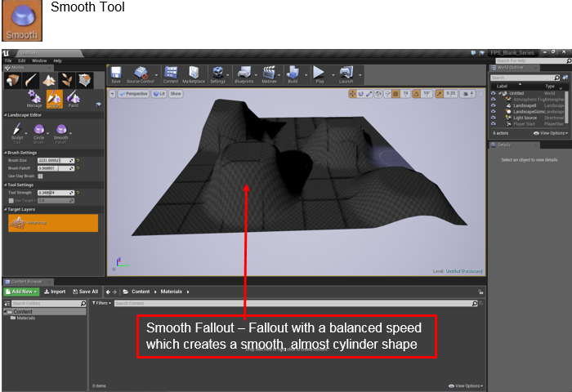Toggle visibility of Untitled world row
The width and height of the screenshot is (572, 392).
494,93
